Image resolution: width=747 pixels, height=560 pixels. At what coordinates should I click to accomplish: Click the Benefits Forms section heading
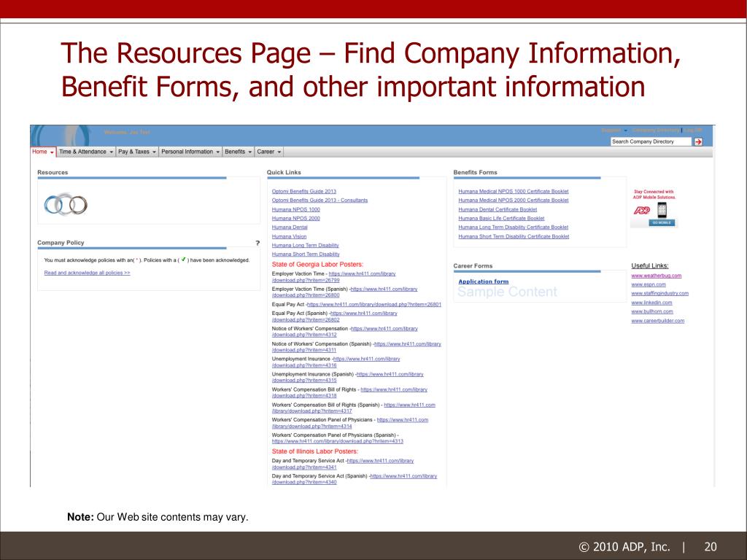[x=475, y=172]
